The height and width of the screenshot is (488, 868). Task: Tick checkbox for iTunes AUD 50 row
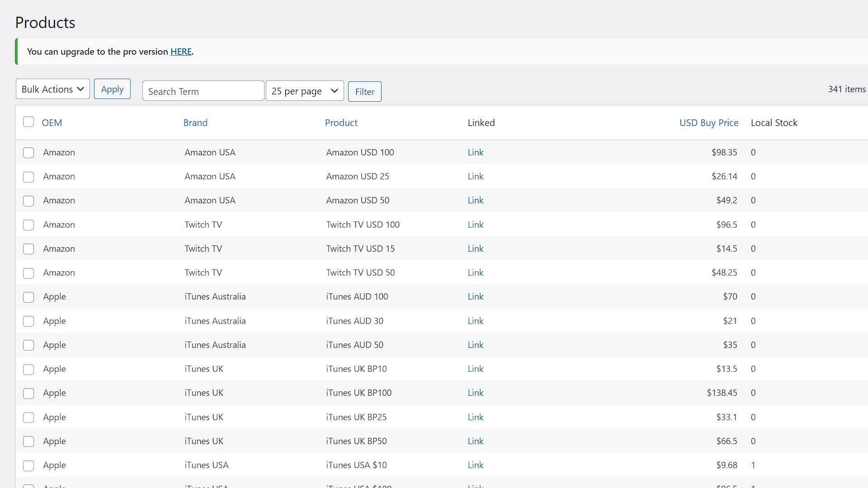coord(28,345)
